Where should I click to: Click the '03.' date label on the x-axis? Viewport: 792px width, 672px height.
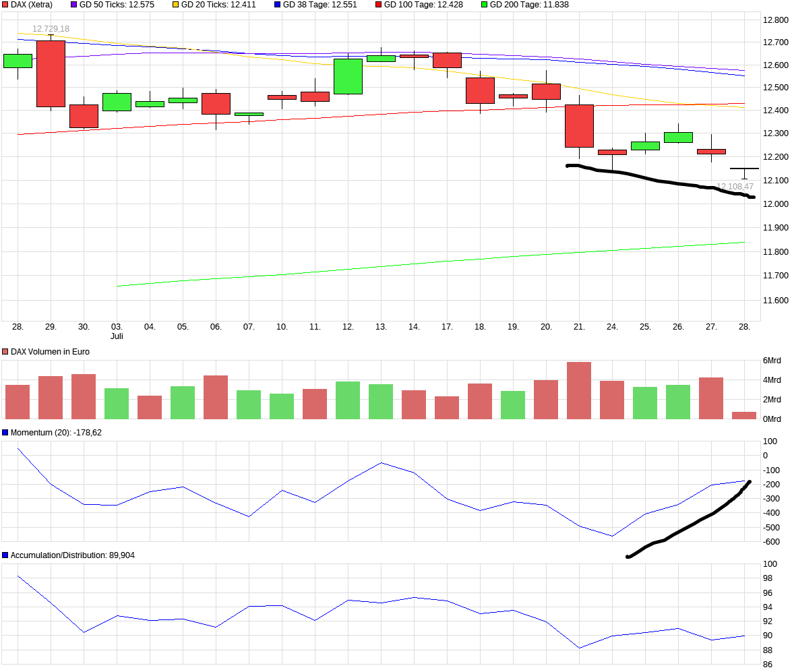point(117,327)
